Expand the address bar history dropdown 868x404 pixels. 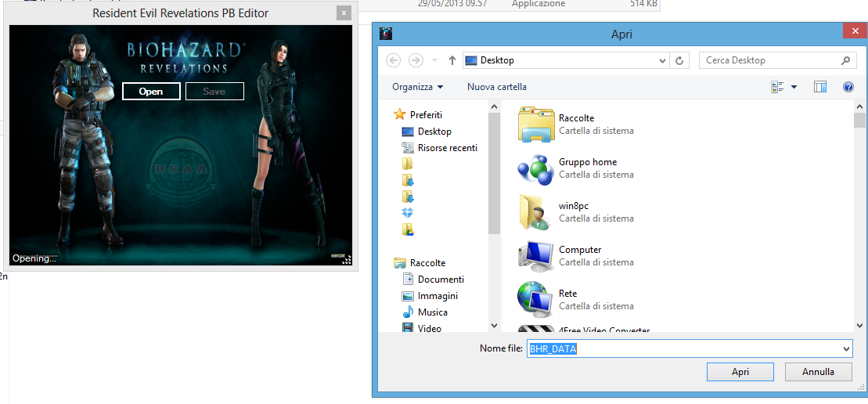662,60
